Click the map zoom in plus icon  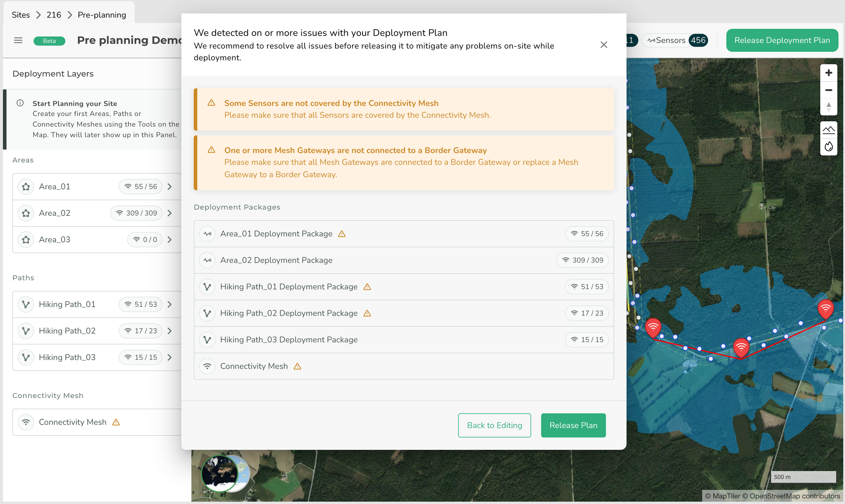coord(828,73)
